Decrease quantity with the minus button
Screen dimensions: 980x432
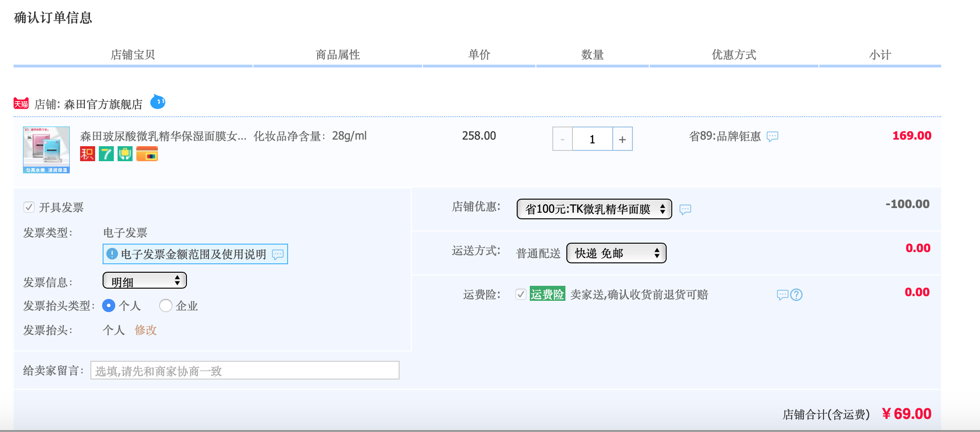[563, 139]
